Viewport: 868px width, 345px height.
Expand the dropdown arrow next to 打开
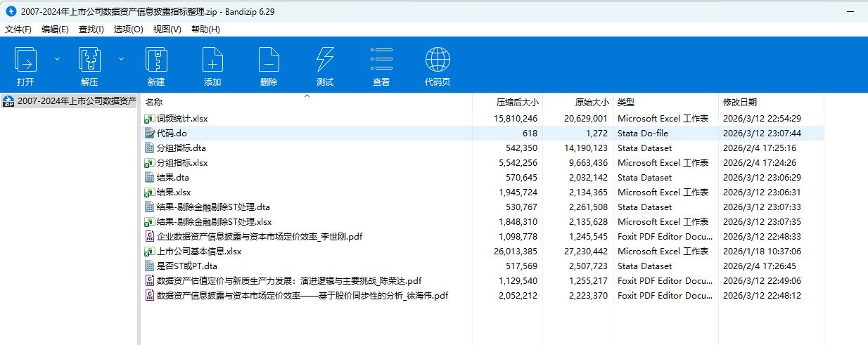[x=58, y=59]
